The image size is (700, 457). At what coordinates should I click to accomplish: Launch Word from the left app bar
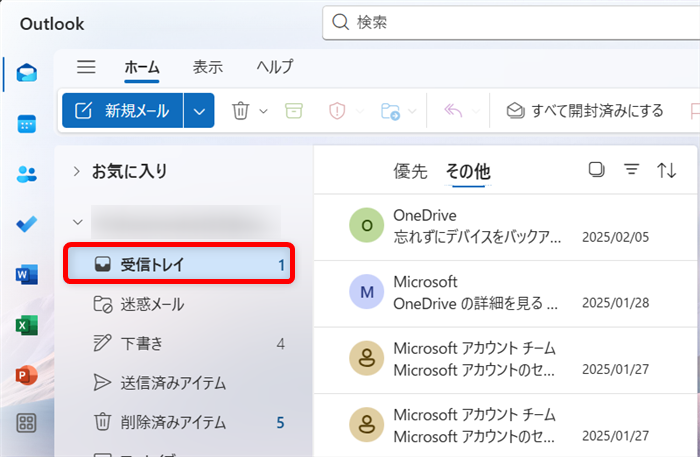click(x=27, y=275)
